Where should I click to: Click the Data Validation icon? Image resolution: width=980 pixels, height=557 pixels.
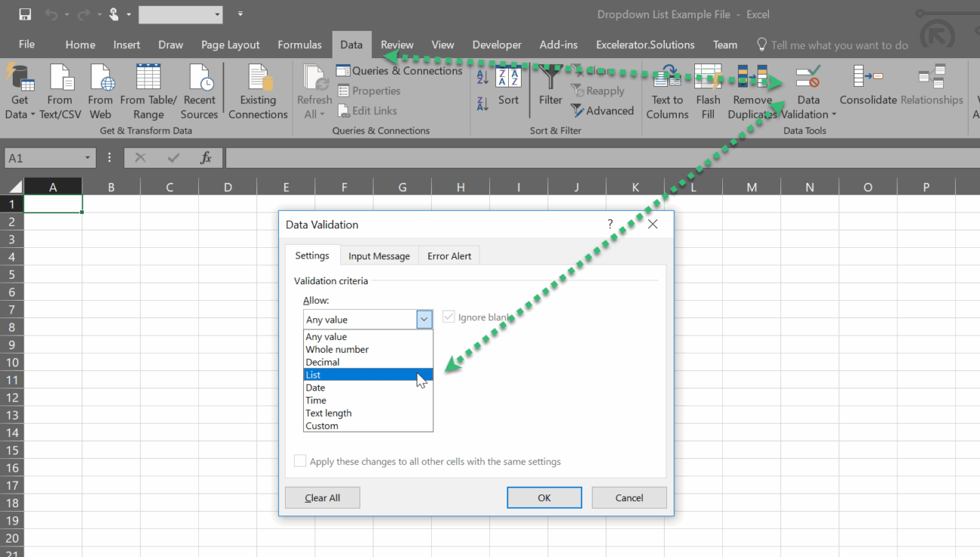[x=808, y=78]
